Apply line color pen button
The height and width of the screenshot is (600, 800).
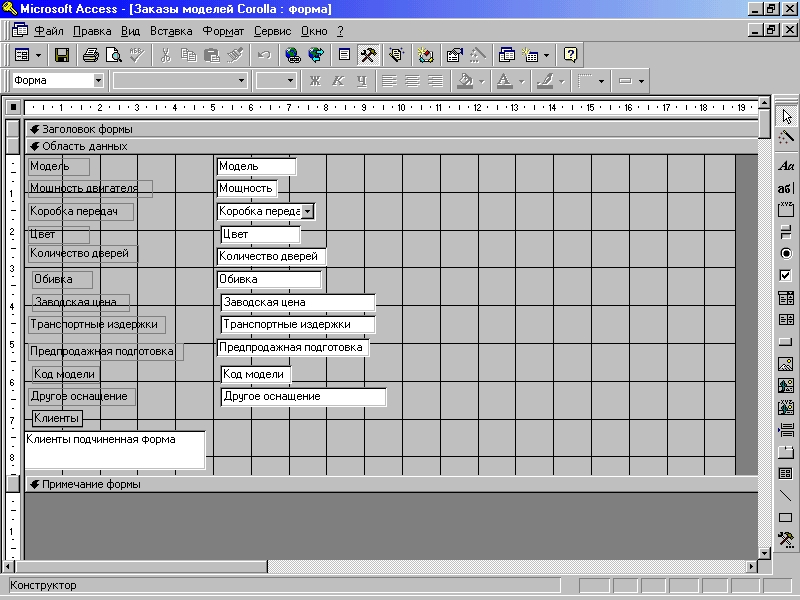545,81
